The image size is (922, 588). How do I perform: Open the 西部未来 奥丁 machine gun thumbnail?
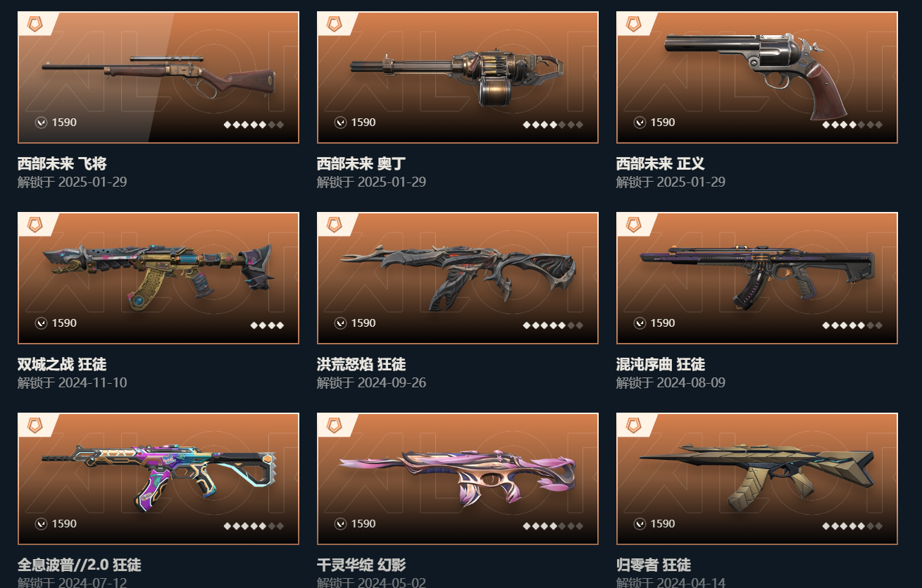click(x=458, y=77)
